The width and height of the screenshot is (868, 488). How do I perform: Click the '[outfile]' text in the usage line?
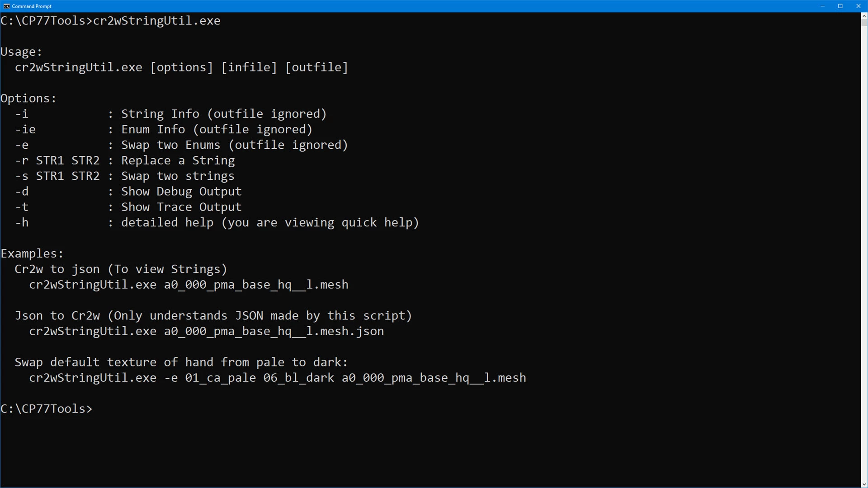(x=316, y=67)
